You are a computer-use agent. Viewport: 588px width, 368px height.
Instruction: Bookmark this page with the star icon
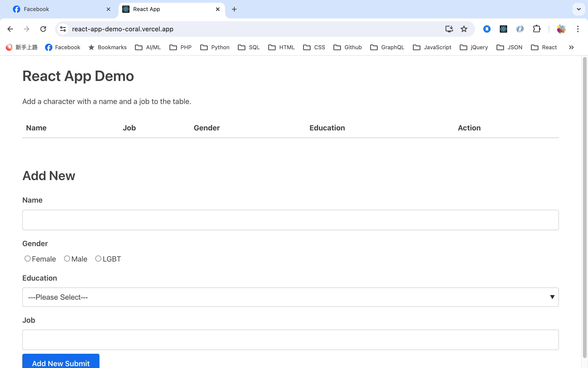pos(464,29)
